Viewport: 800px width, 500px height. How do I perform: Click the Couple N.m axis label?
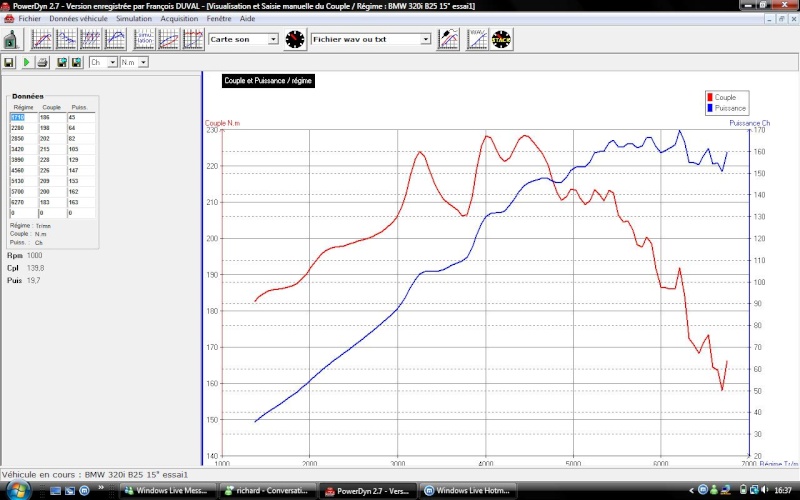coord(222,123)
